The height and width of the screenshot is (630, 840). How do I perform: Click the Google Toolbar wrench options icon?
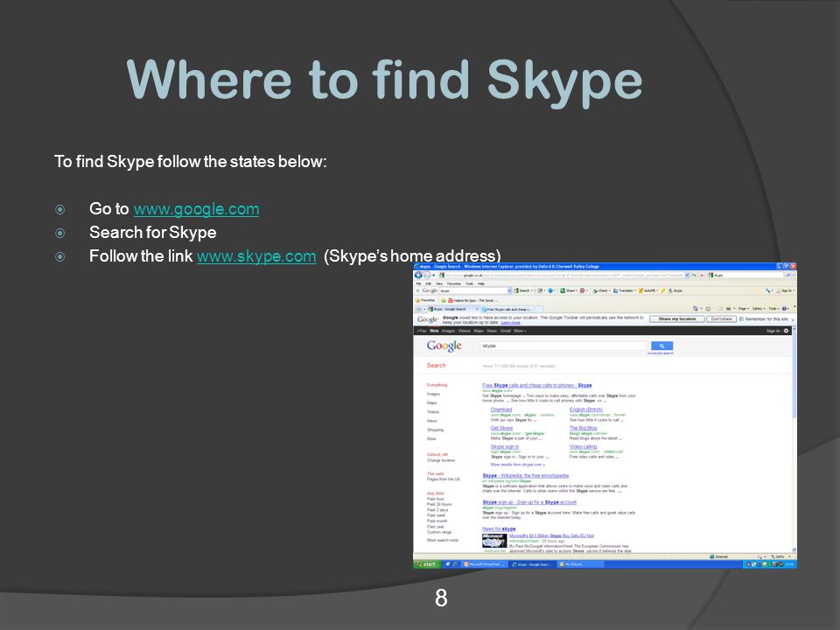(x=768, y=290)
